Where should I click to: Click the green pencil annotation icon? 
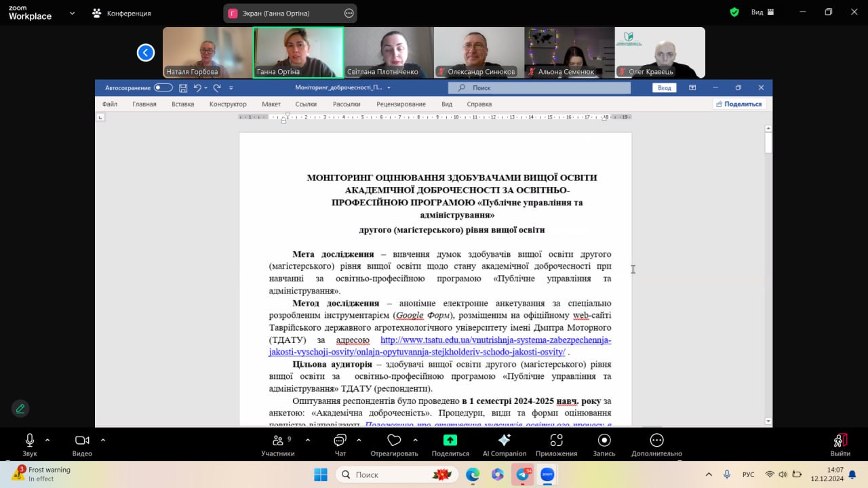pyautogui.click(x=20, y=409)
